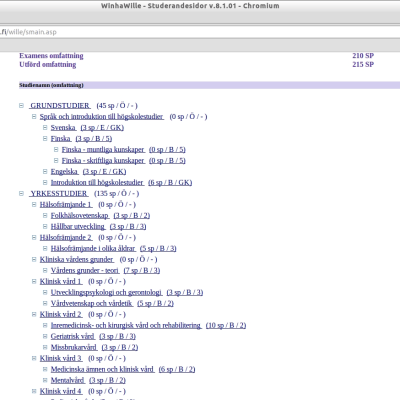The image size is (400, 400).
Task: Open Medicinska ämnen och klinisk vård link
Action: [x=102, y=369]
